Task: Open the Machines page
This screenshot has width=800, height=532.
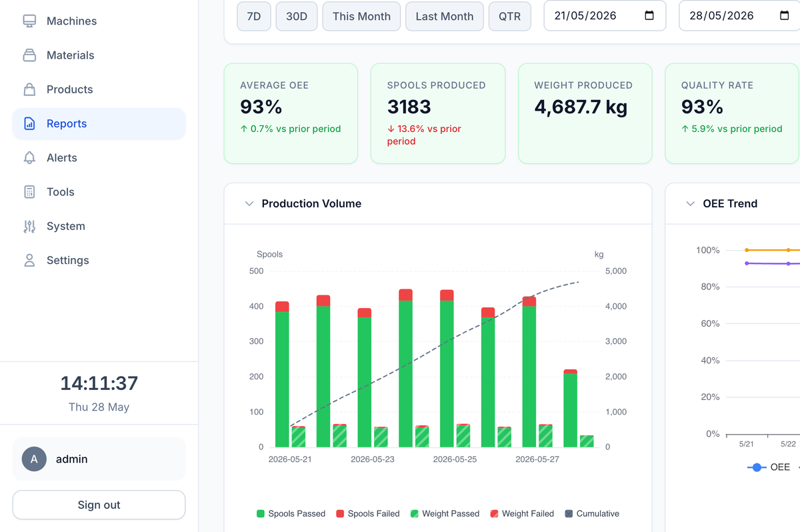Action: 99,21
